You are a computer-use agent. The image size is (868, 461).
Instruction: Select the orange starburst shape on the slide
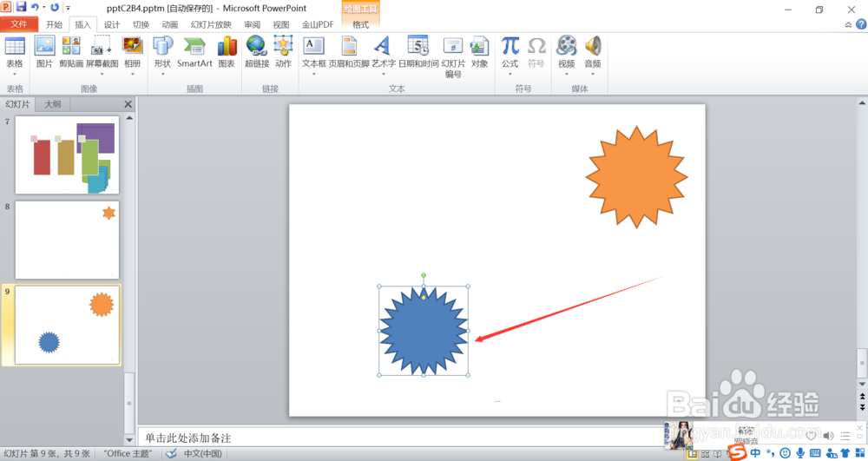636,177
